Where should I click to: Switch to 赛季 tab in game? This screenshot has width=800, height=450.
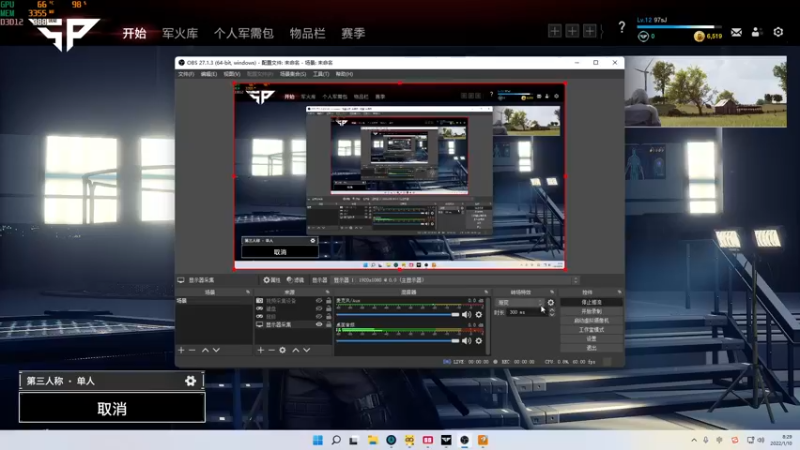click(x=353, y=34)
